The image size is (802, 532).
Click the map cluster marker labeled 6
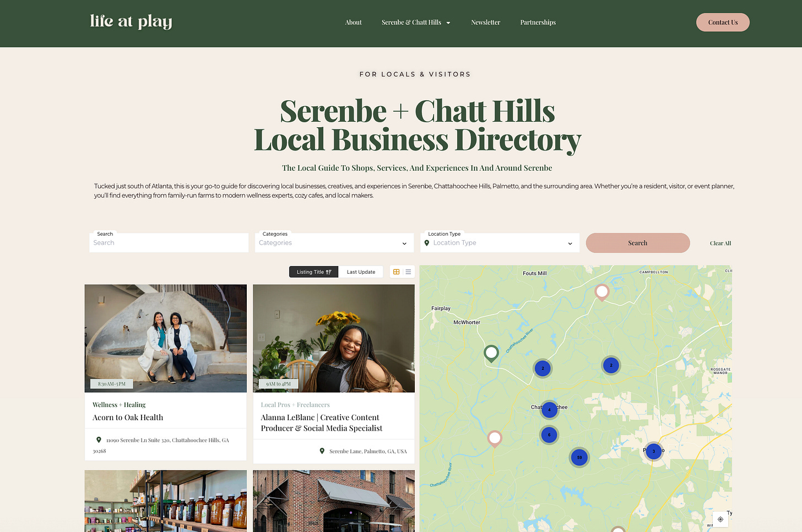pyautogui.click(x=549, y=435)
